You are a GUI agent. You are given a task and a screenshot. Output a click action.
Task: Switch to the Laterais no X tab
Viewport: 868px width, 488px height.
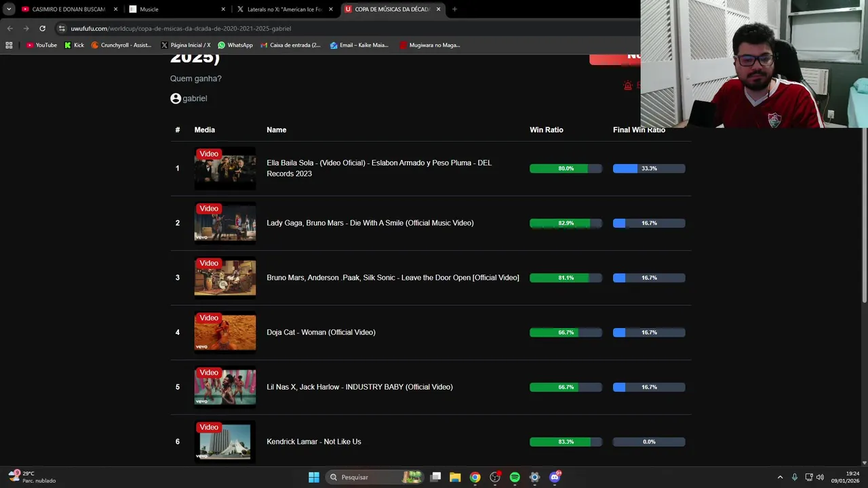pos(285,9)
